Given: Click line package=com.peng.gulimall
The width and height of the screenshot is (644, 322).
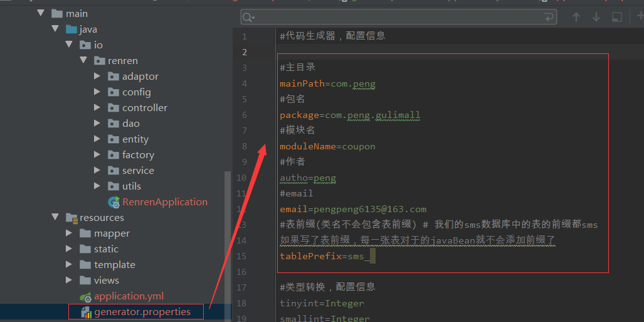Looking at the screenshot, I should [x=350, y=115].
